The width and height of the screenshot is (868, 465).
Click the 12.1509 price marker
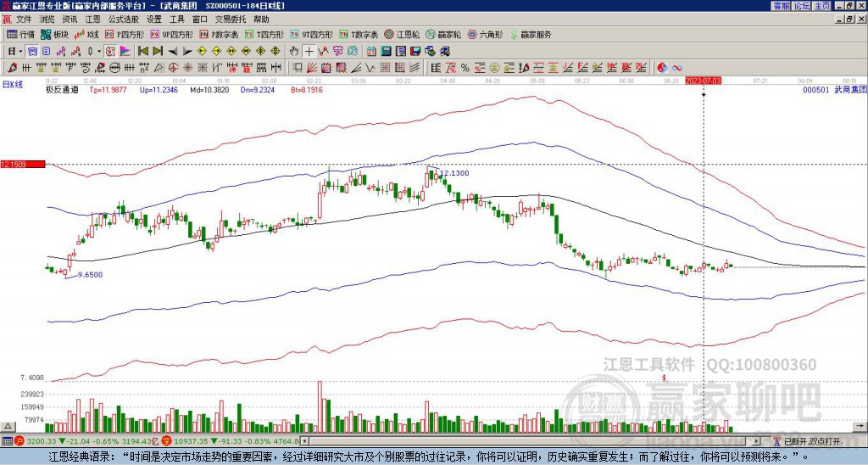click(x=23, y=164)
